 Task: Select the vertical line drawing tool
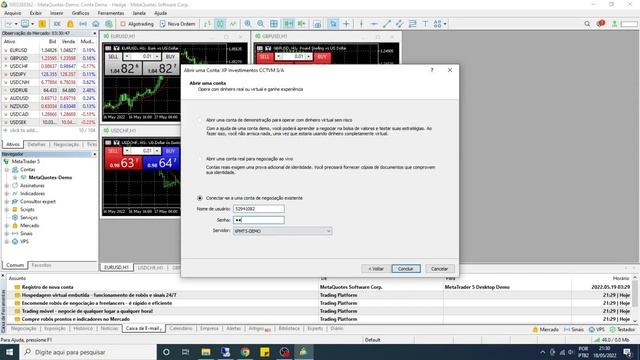361,24
